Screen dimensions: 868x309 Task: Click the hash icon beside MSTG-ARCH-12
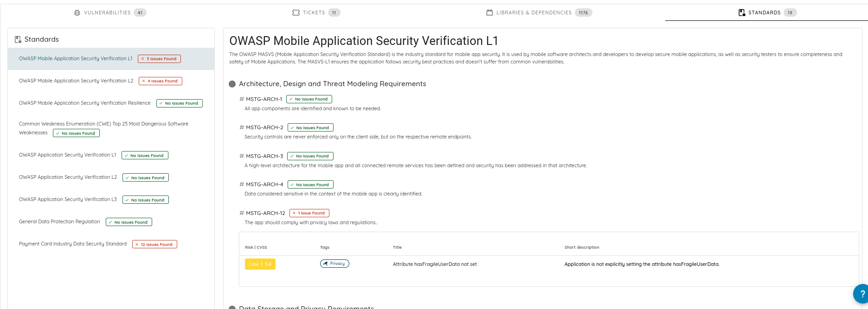tap(242, 213)
